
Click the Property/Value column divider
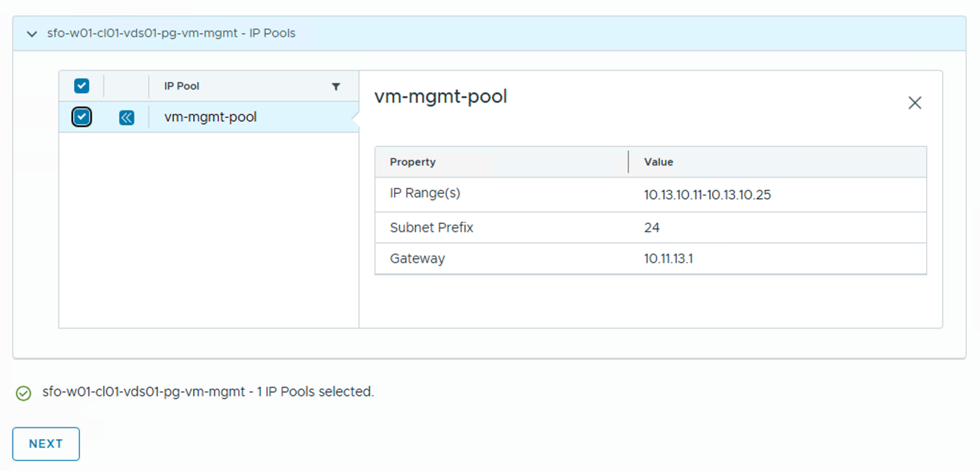(x=628, y=162)
